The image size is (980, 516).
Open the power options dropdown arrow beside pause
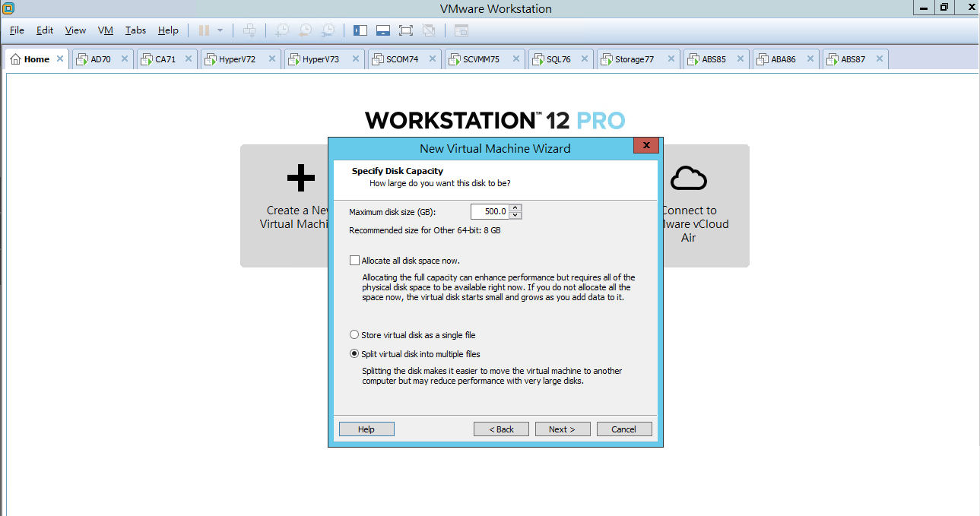220,30
